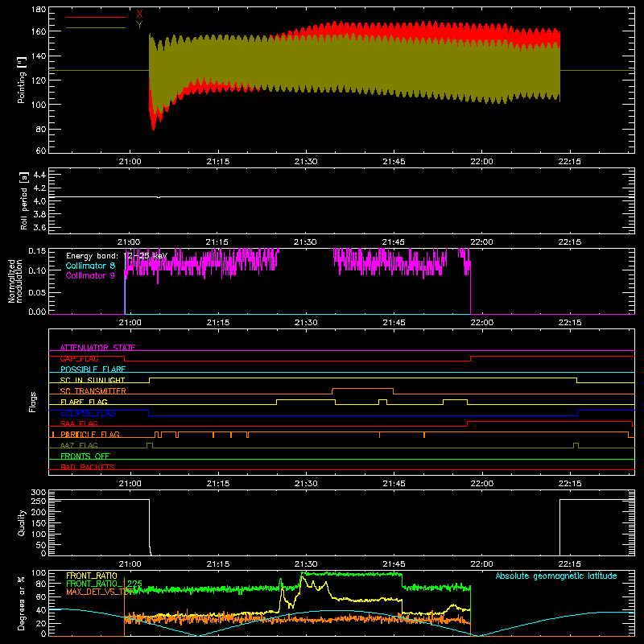
Task: Click the ATTENUATOR_STATE flag label
Action: [97, 348]
